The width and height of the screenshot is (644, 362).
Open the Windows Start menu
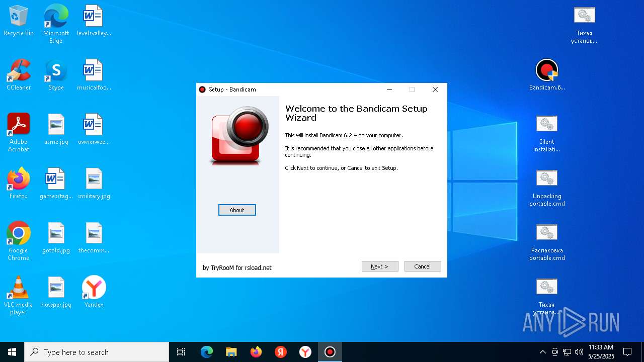pos(12,352)
